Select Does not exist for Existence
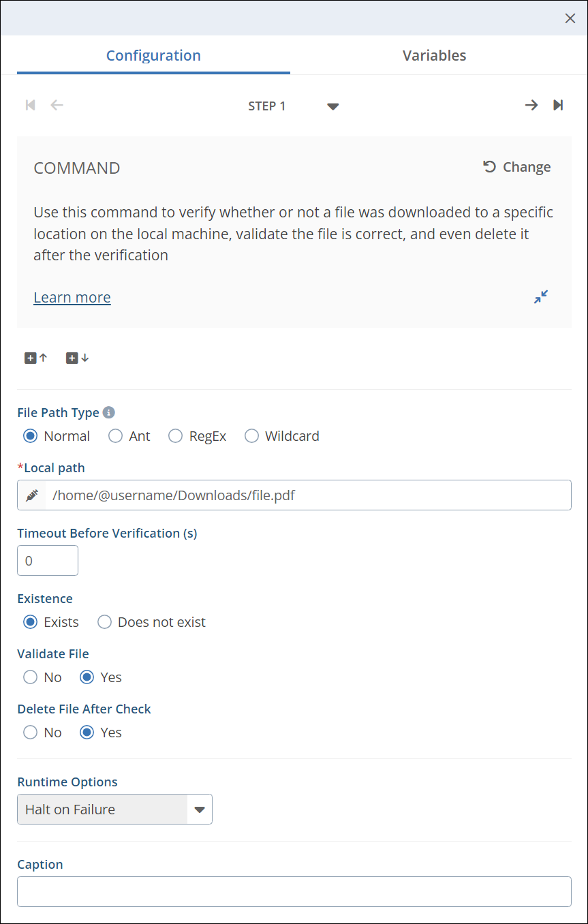 coord(105,622)
